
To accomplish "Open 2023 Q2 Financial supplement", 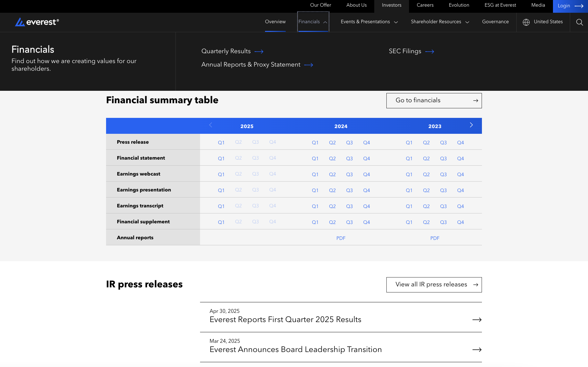I will click(426, 222).
